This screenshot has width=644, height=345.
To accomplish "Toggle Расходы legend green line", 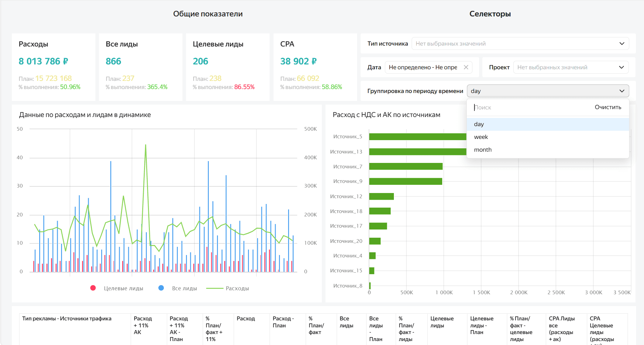I will pos(215,288).
